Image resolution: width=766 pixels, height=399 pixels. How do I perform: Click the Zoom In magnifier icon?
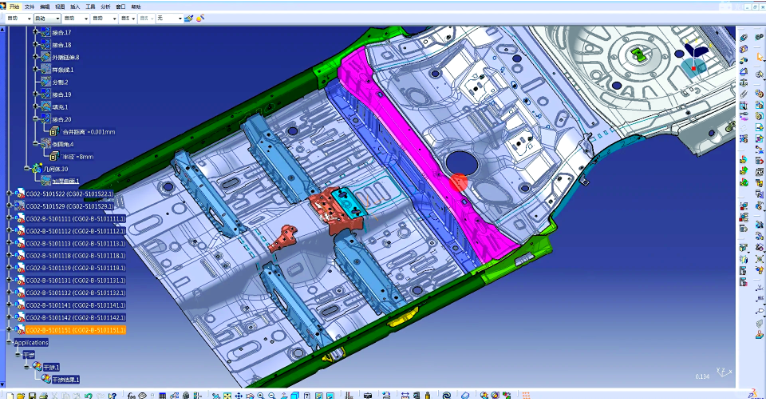pyautogui.click(x=261, y=396)
